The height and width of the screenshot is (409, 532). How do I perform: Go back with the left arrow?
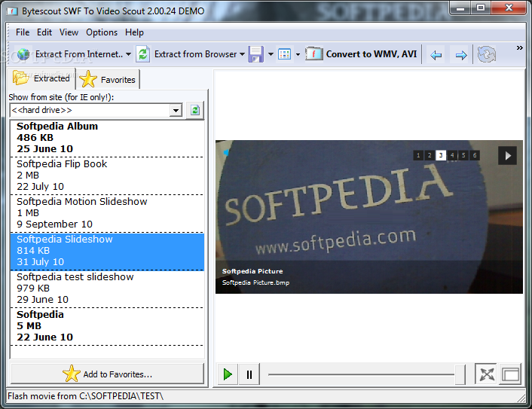[436, 54]
